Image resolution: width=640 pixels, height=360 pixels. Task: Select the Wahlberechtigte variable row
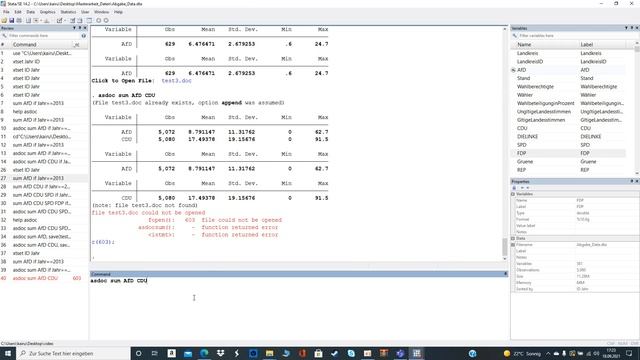[568, 87]
